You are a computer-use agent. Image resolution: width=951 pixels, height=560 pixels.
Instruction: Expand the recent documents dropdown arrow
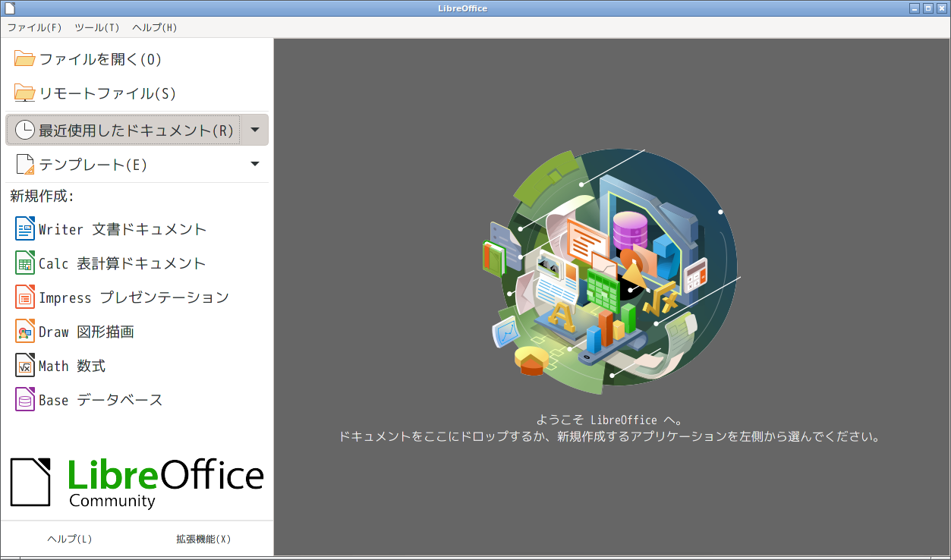click(255, 130)
